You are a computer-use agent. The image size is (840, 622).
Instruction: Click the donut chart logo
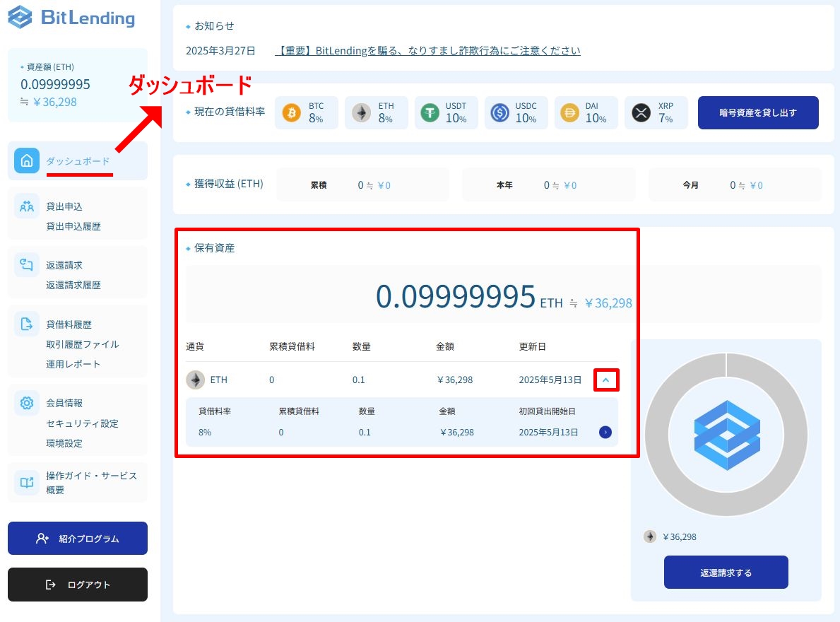click(727, 435)
